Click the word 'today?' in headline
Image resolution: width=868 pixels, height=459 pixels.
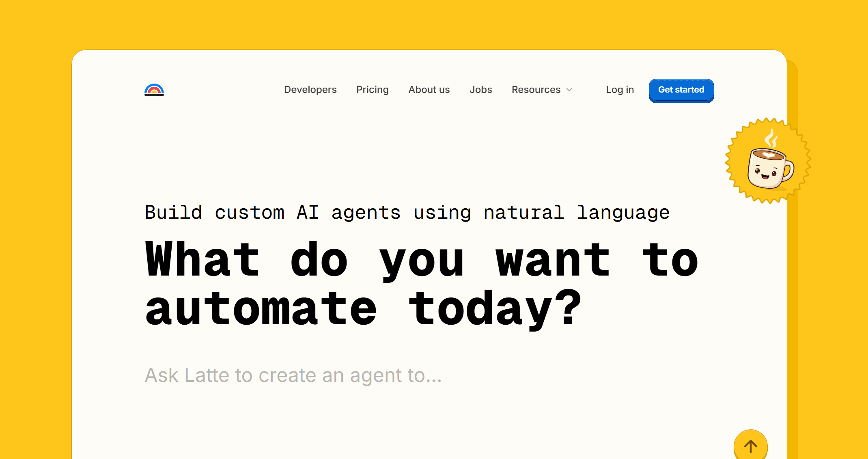[x=495, y=309]
